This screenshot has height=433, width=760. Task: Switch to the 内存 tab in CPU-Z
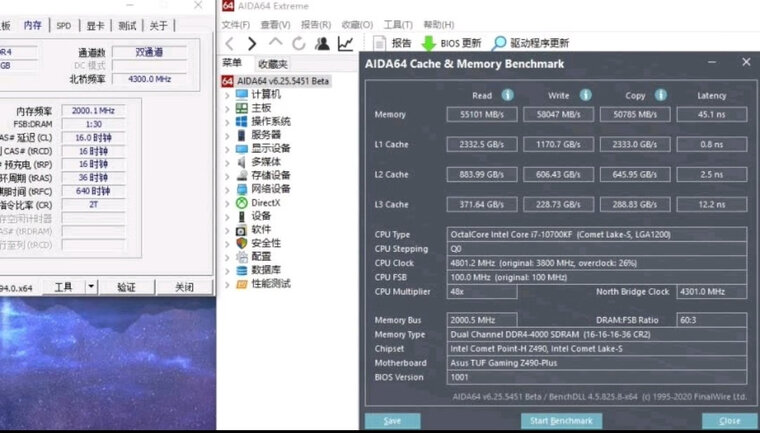[x=32, y=25]
